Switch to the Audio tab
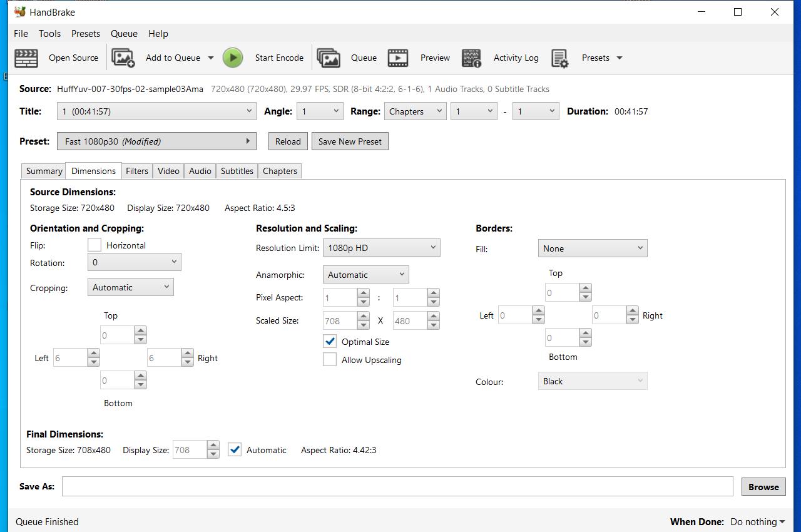 point(200,171)
